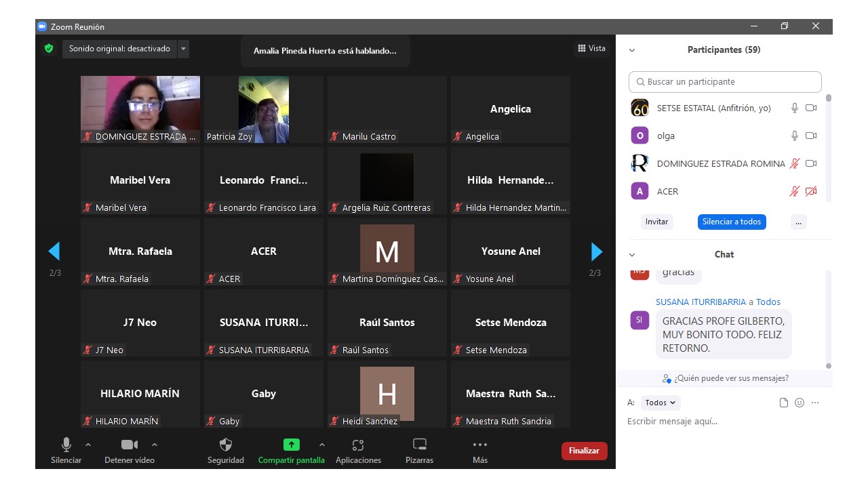Expand audio options caret next to Silenciar
868x488 pixels.
click(x=87, y=445)
